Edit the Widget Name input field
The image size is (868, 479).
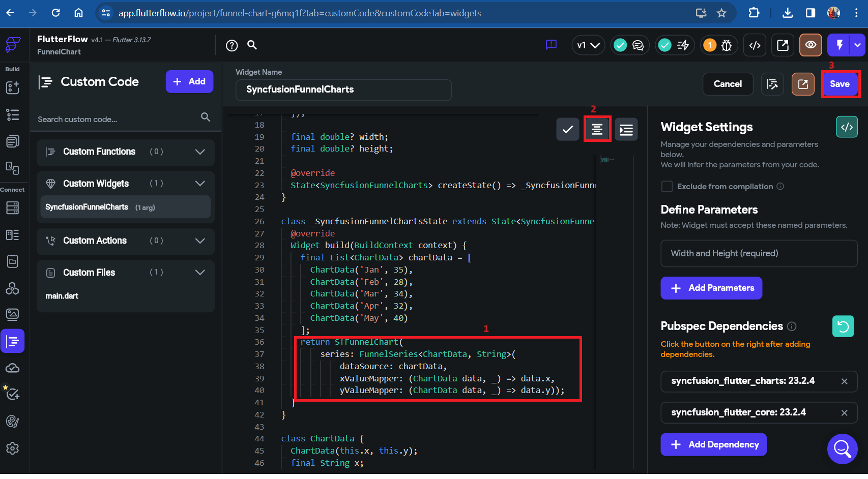[343, 89]
